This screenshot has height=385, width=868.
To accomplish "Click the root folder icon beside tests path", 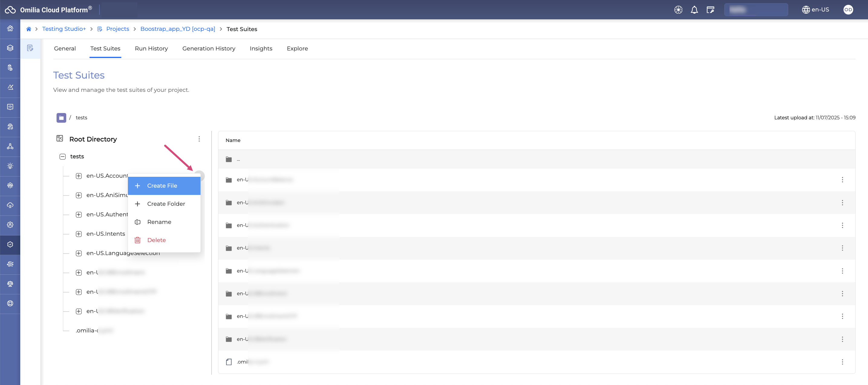I will [61, 118].
